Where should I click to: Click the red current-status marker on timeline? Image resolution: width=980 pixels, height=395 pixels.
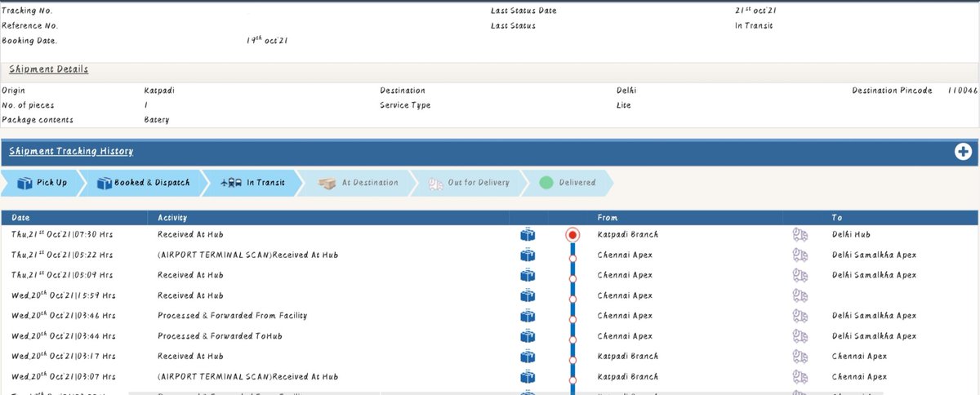pos(572,235)
